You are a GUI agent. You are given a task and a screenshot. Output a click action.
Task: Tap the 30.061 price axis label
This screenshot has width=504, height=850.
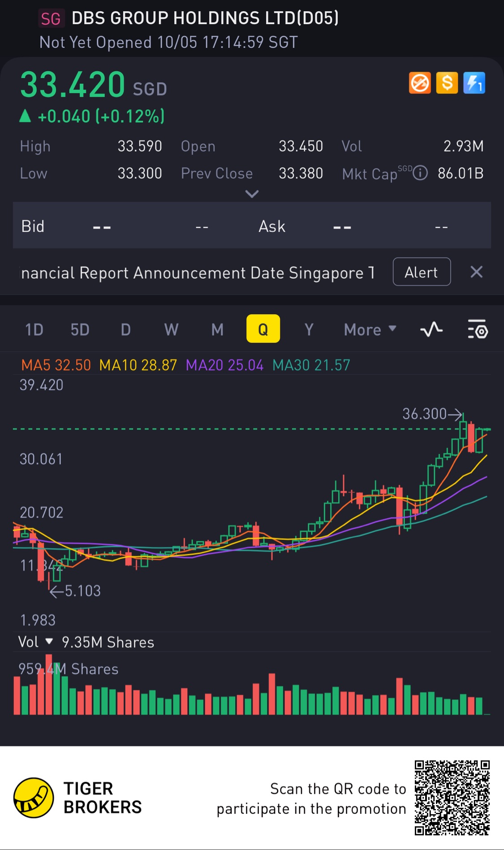coord(41,459)
